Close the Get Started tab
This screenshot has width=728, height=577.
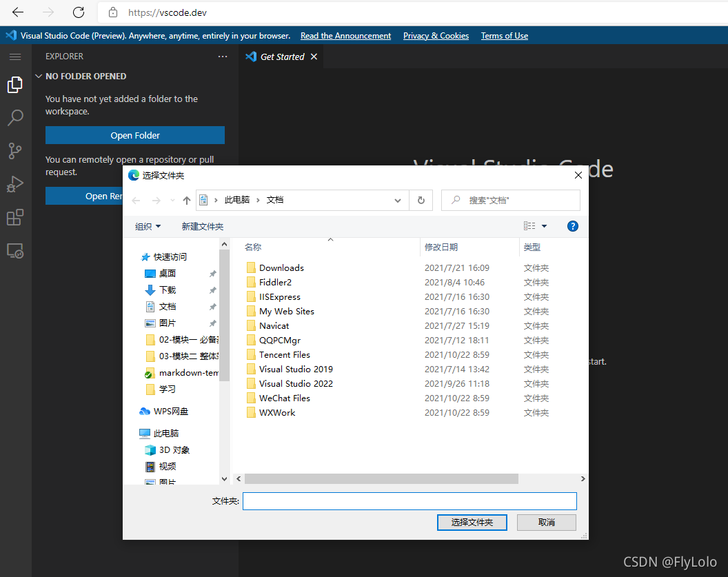(x=314, y=57)
